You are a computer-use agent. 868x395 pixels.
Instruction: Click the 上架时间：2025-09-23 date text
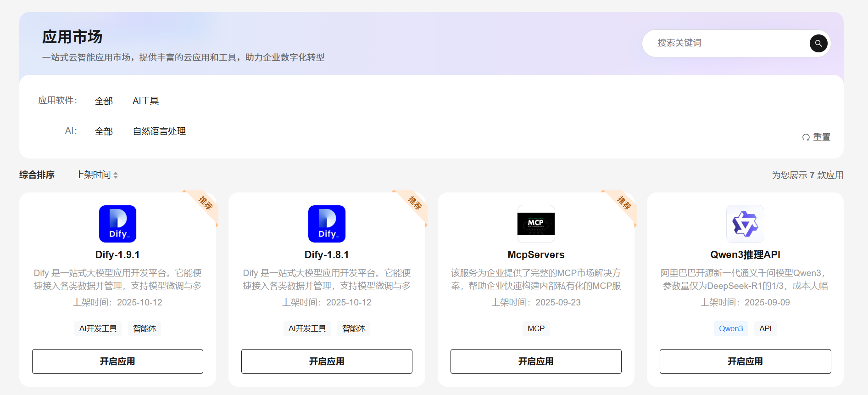coord(536,303)
